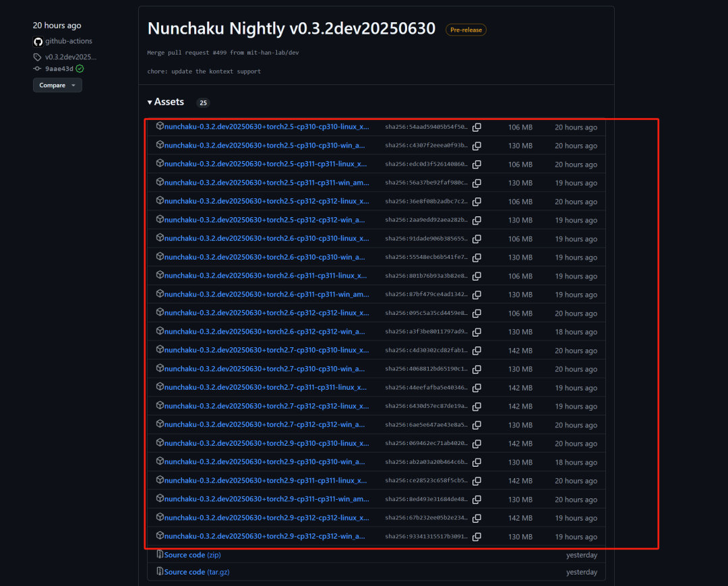Download the torch2.9-cp312-win wheel
Viewport: 728px width, 586px height.
265,536
